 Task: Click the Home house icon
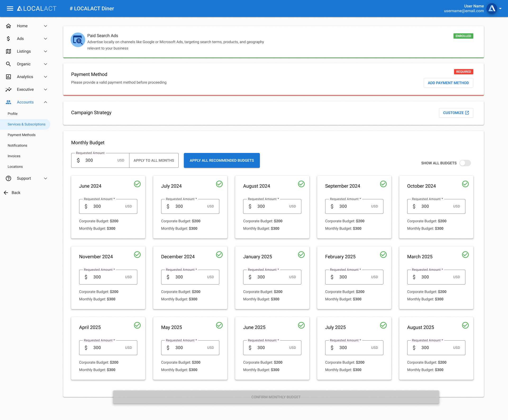pos(8,26)
